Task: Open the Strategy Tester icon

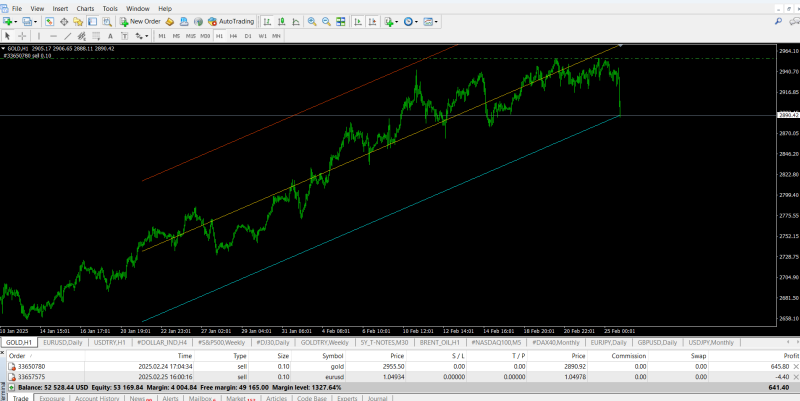Action: click(107, 21)
